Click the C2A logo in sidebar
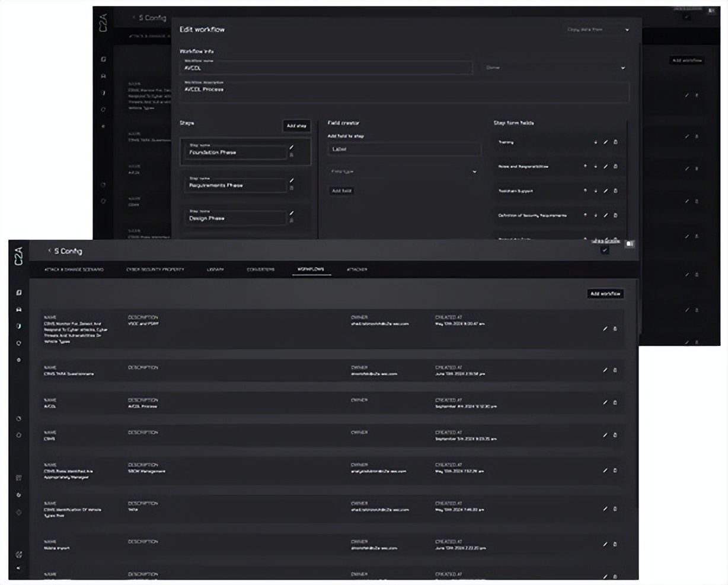The width and height of the screenshot is (728, 585). (19, 256)
